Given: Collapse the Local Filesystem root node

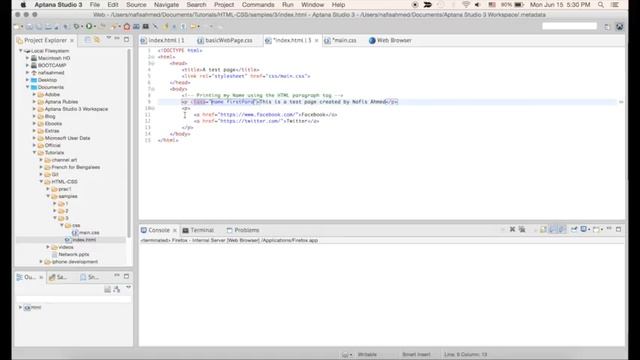Looking at the screenshot, I should (x=21, y=51).
